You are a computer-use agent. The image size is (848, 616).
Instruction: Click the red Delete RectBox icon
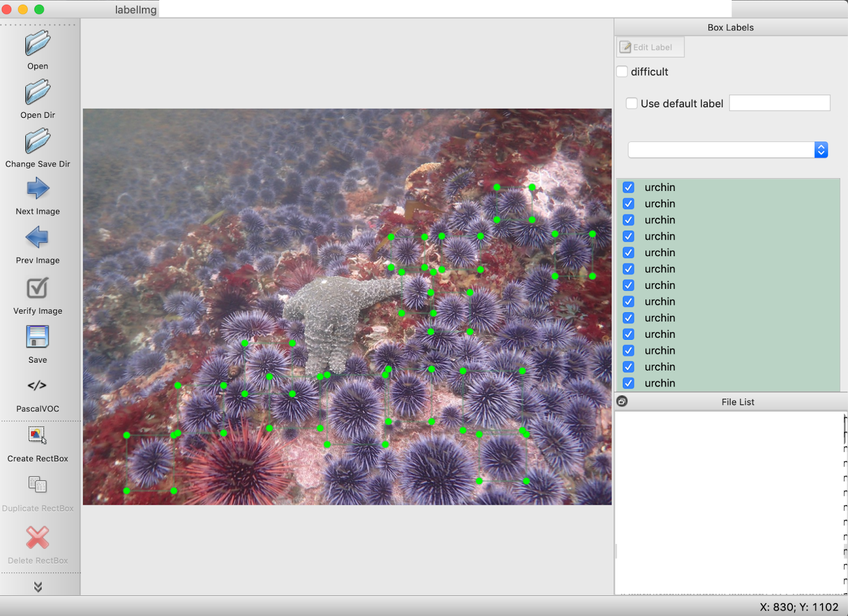38,538
